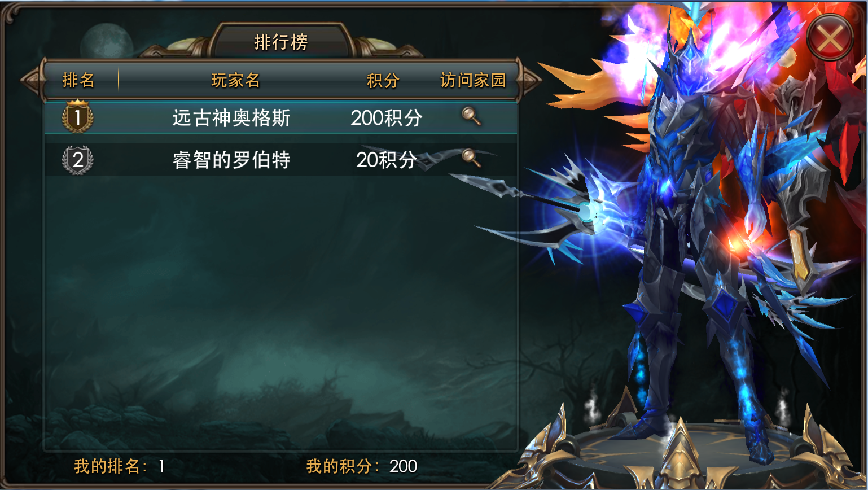This screenshot has height=490, width=868.
Task: Click the 排行榜 title banner
Action: 281,42
